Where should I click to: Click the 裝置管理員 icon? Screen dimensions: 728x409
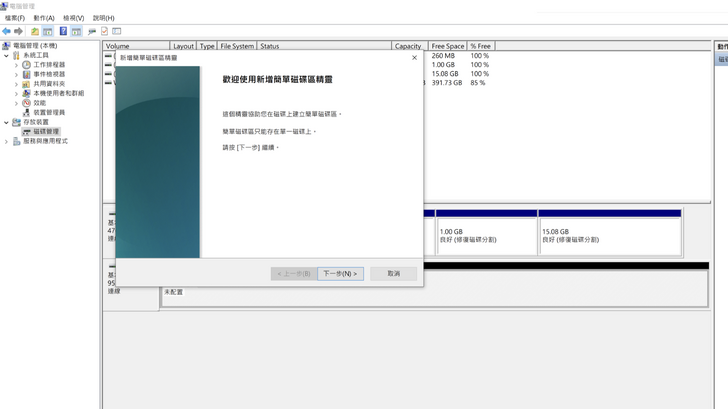[x=26, y=112]
